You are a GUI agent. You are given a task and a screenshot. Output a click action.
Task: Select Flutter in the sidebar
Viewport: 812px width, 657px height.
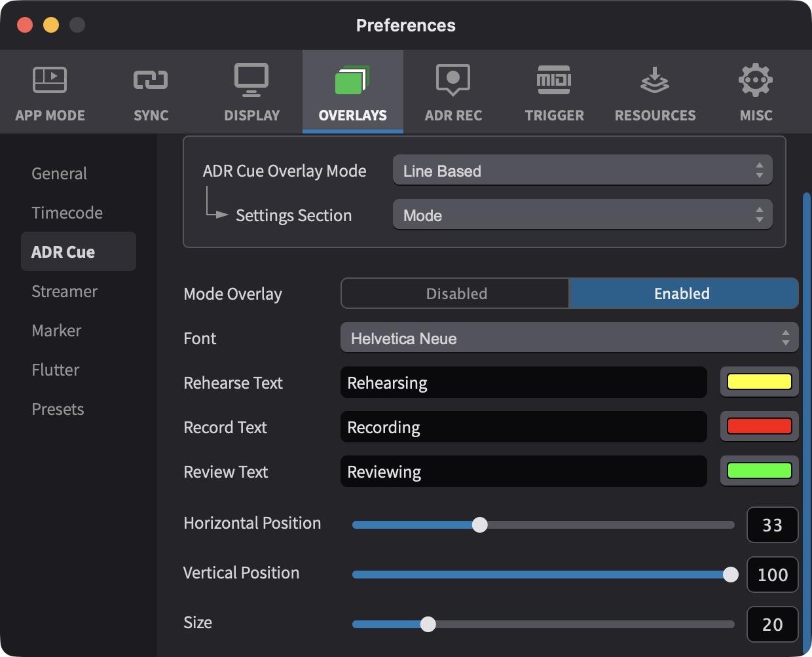pos(79,370)
